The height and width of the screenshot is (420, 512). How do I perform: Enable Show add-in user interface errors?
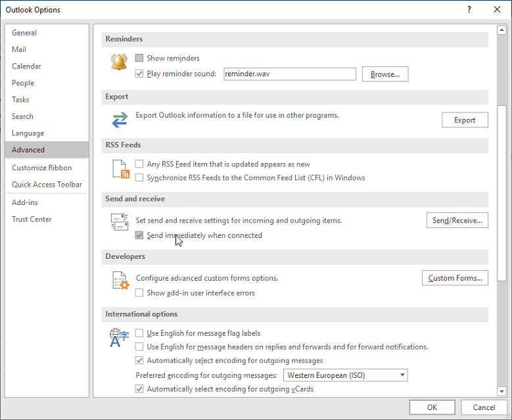tap(139, 293)
